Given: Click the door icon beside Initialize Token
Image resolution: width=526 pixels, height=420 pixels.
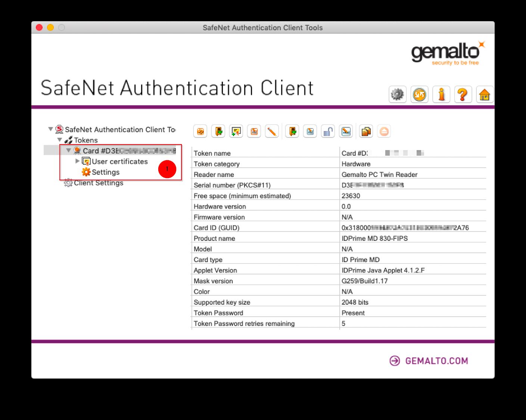Looking at the screenshot, I should [x=218, y=131].
